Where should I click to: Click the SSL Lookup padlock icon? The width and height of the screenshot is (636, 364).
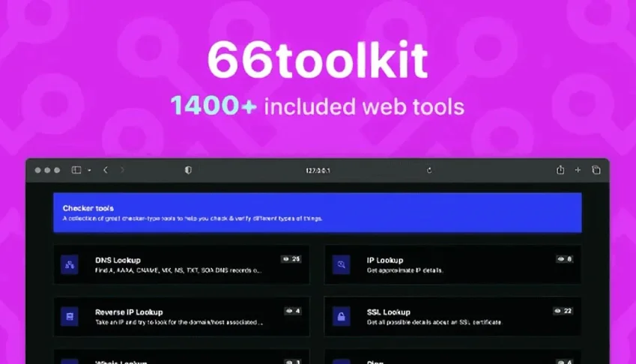coord(341,317)
